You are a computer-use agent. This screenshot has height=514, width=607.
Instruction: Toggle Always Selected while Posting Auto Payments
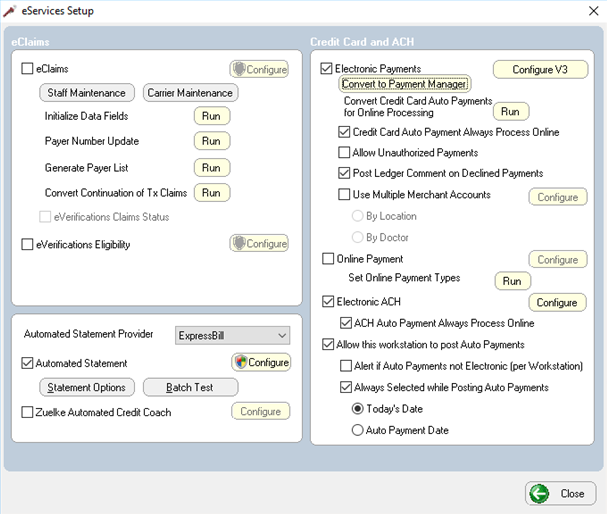pos(346,387)
